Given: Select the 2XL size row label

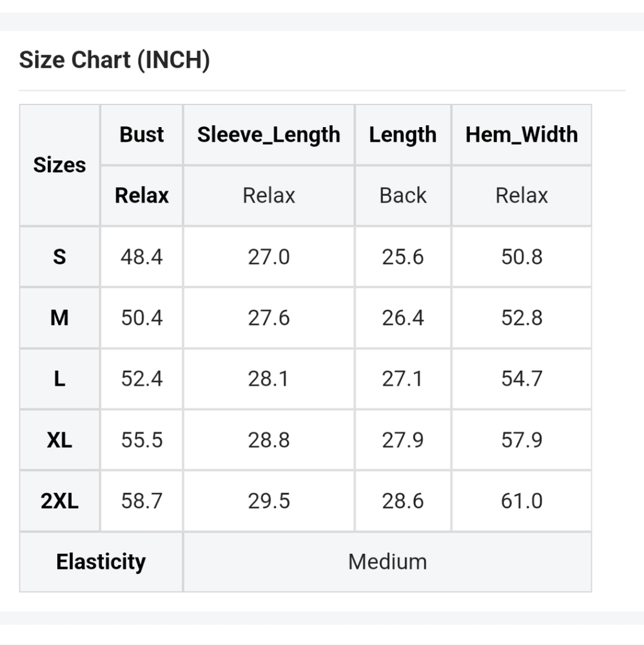Looking at the screenshot, I should tap(59, 501).
